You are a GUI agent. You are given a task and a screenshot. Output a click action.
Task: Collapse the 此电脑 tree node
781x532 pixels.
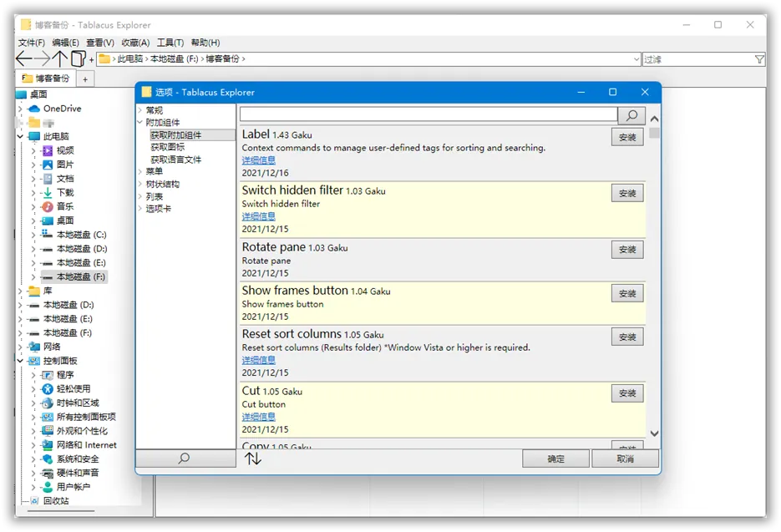(x=20, y=136)
